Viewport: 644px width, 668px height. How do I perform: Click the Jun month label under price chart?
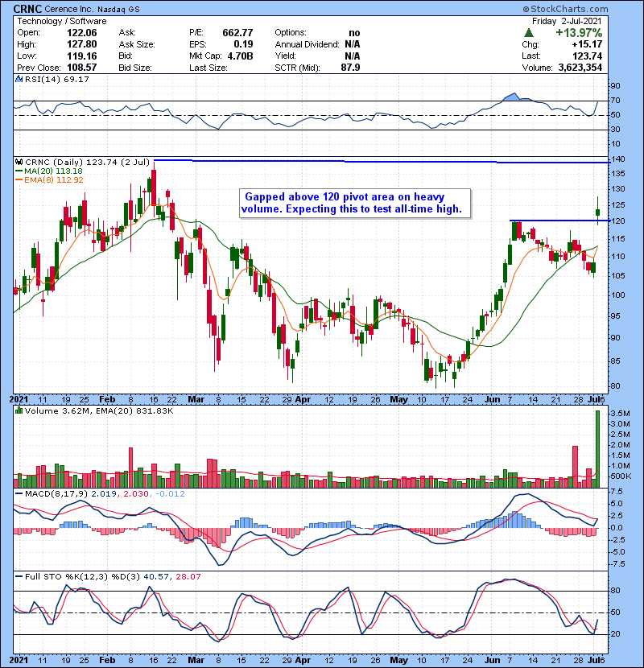tap(493, 400)
